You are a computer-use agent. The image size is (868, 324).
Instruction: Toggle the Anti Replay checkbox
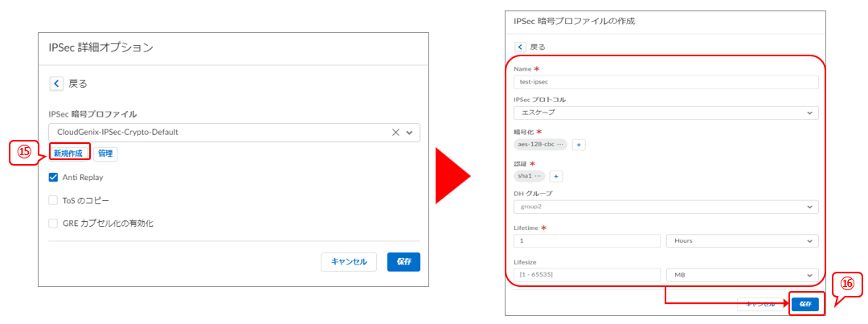pos(54,178)
